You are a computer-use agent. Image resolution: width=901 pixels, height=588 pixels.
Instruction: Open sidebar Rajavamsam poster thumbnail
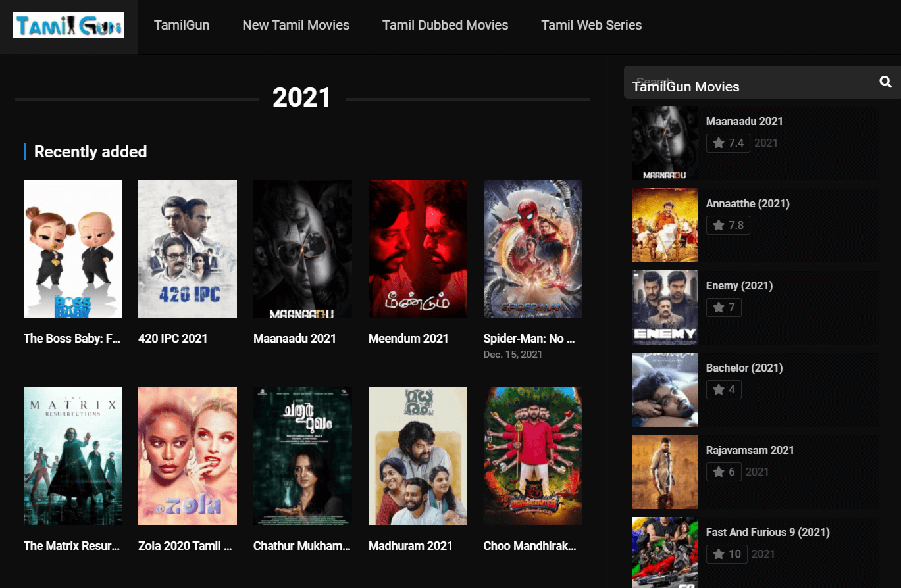[665, 472]
